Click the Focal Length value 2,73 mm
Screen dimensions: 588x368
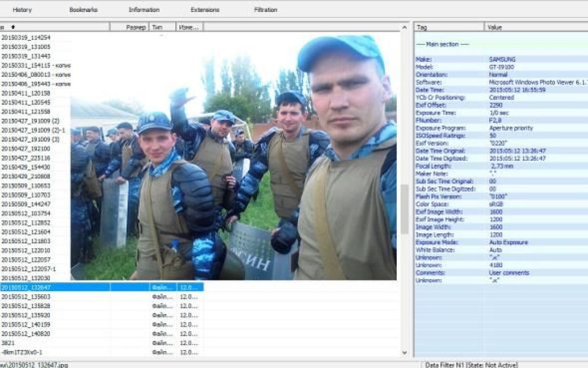[502, 166]
